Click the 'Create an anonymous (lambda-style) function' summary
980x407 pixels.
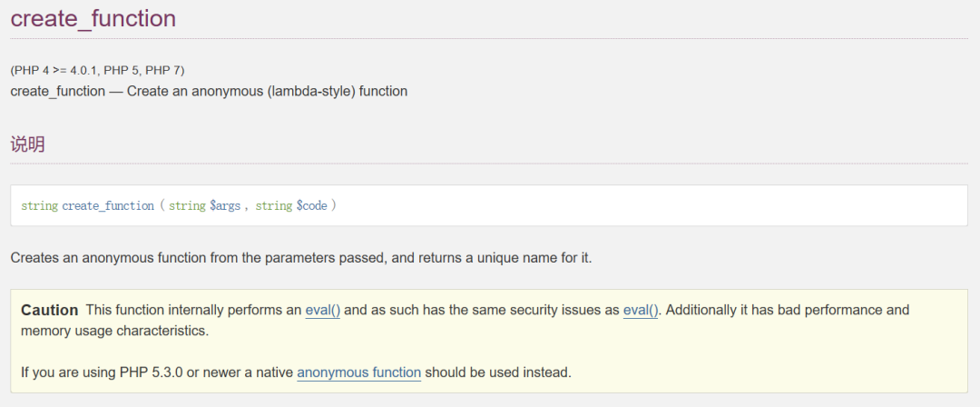(x=268, y=92)
